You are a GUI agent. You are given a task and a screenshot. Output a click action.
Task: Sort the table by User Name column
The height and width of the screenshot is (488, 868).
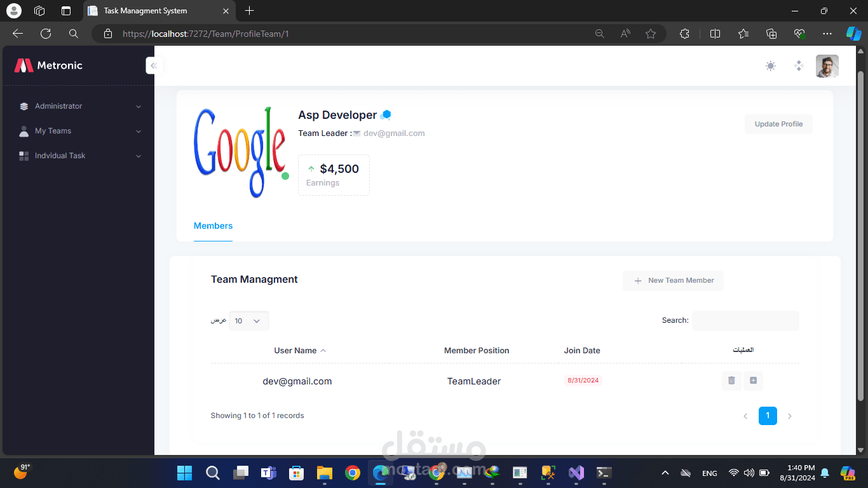[x=300, y=350]
